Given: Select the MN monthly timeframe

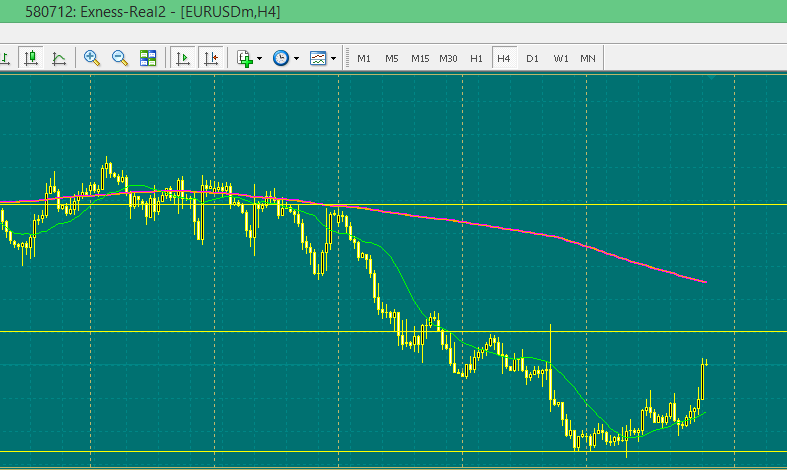Looking at the screenshot, I should [x=588, y=58].
